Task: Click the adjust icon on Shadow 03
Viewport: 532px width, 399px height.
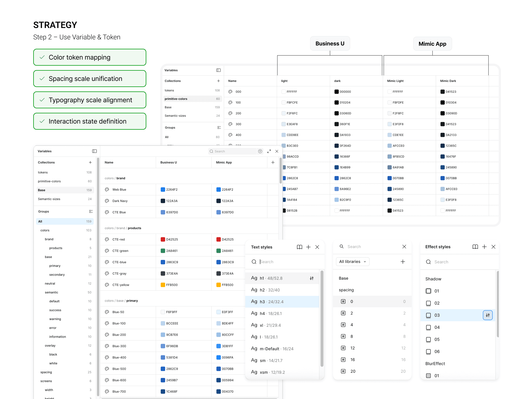Action: 487,315
